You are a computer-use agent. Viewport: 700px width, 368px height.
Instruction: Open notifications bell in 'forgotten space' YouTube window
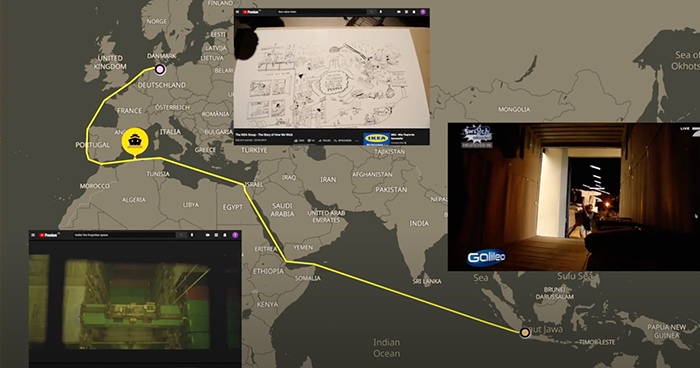tap(225, 235)
